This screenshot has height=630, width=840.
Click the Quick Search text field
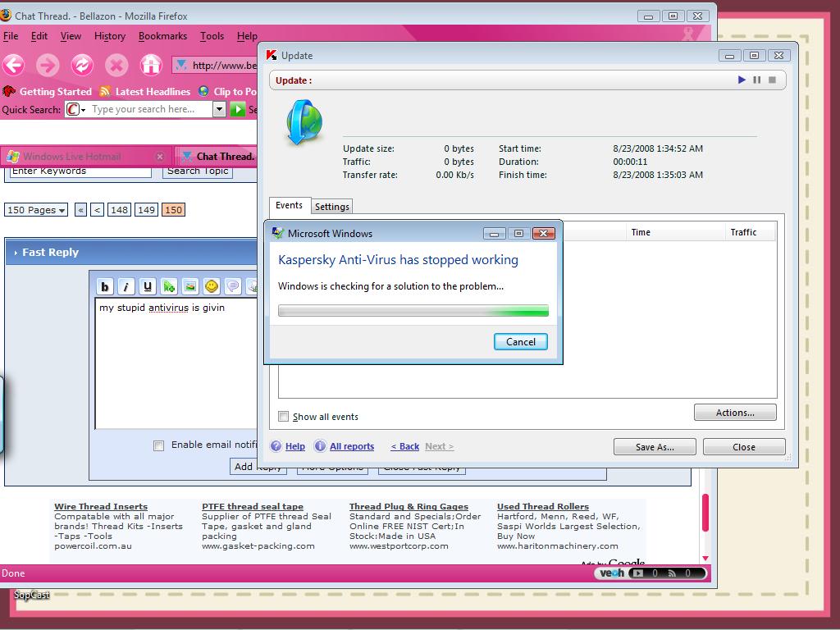tap(151, 109)
